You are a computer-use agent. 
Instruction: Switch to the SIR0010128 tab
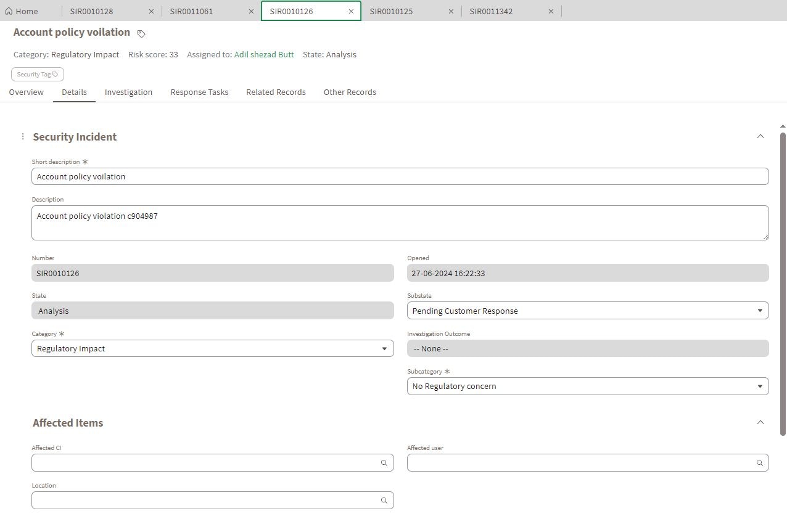point(91,11)
